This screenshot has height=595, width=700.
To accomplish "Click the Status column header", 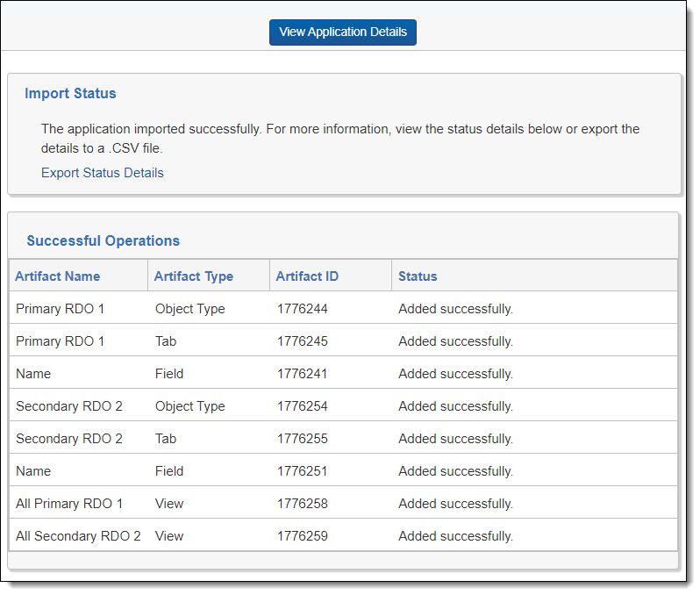I will click(418, 276).
